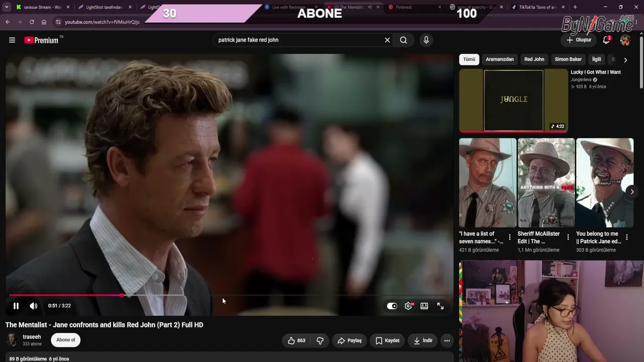This screenshot has width=644, height=362.
Task: Select the Red John filter chip
Action: [534, 59]
